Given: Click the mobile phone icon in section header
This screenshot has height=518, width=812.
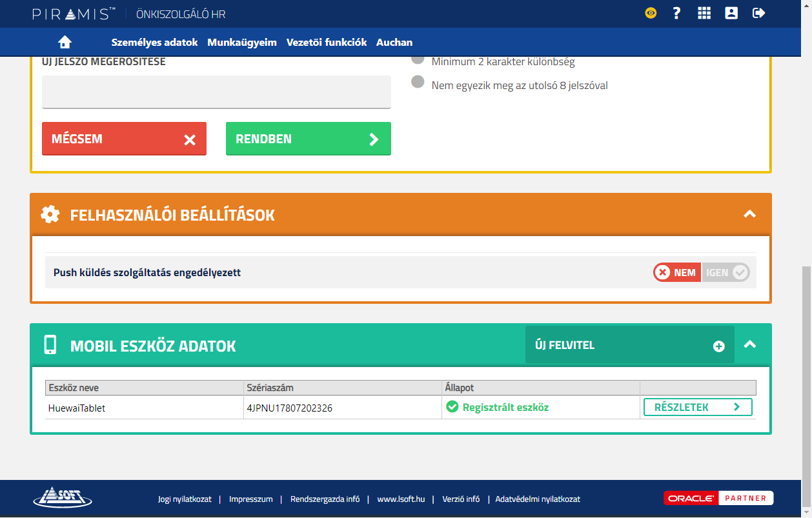Looking at the screenshot, I should pos(50,345).
